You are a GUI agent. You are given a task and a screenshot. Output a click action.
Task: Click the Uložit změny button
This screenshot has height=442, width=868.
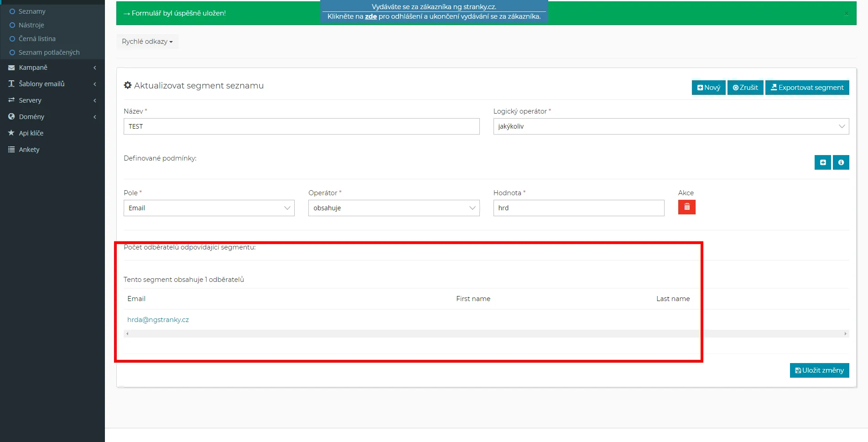(x=819, y=370)
